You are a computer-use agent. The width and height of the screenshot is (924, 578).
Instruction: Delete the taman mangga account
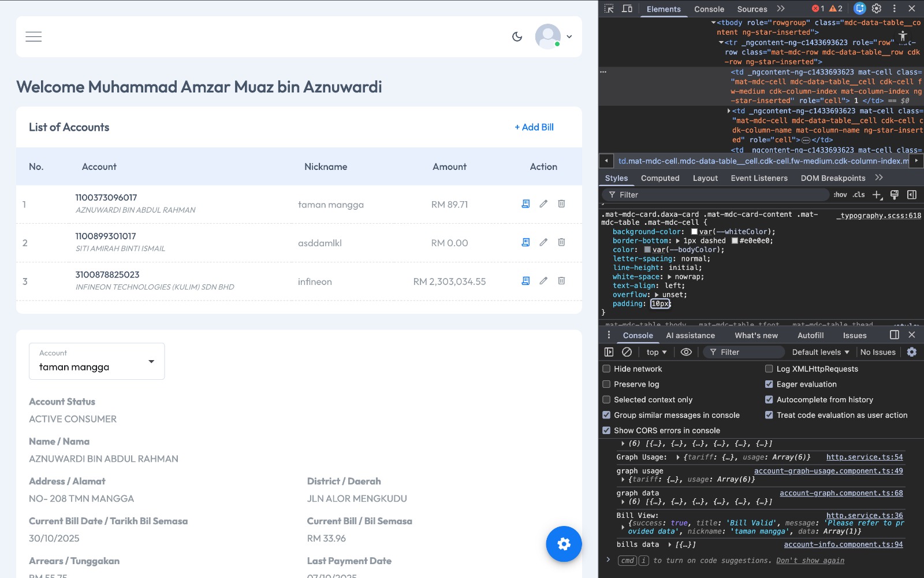click(561, 203)
